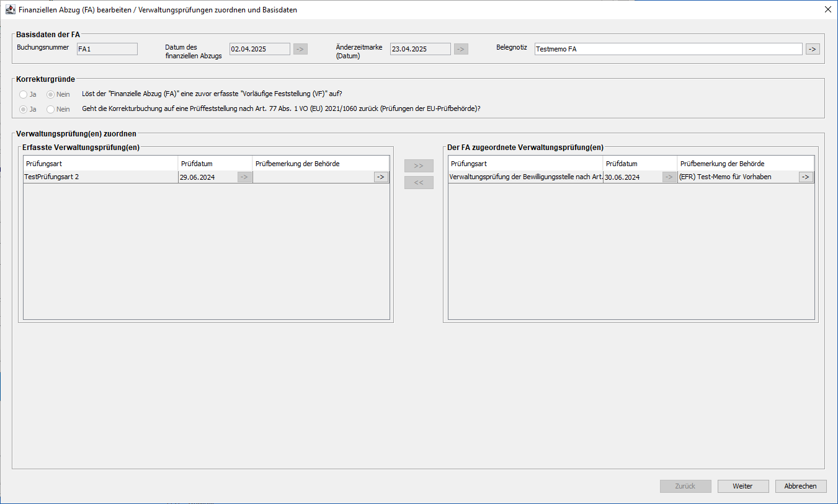Select Ja for Vorläufige Feststellung question
Screen dimensions: 838x504
(x=24, y=95)
